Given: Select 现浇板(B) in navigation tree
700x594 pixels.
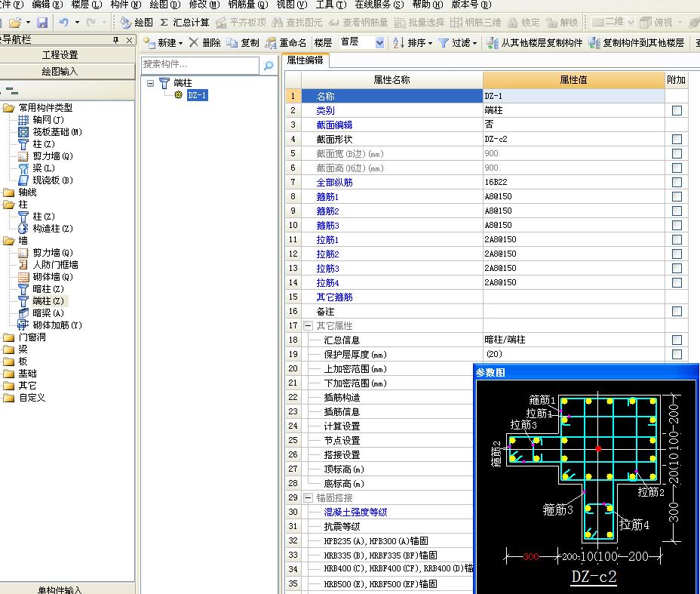Looking at the screenshot, I should coord(53,180).
